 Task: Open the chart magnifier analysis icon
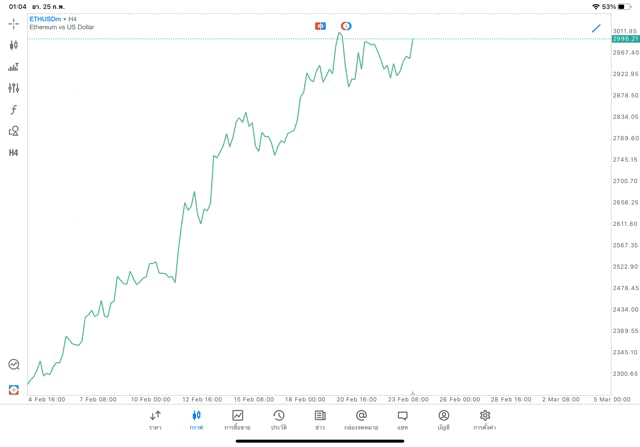[14, 365]
